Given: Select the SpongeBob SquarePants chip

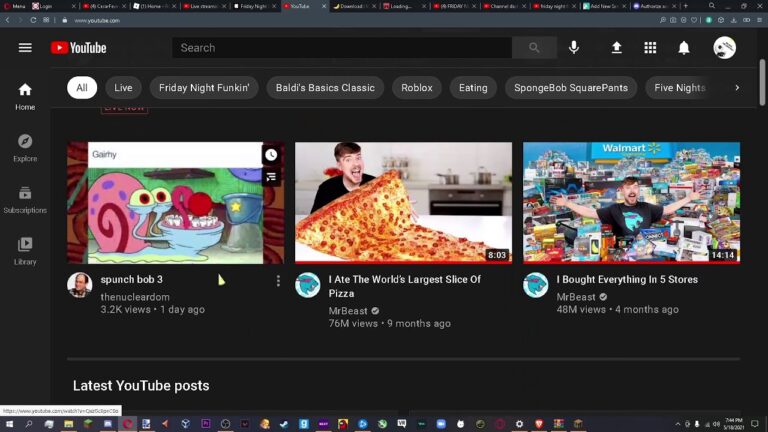Looking at the screenshot, I should pyautogui.click(x=571, y=88).
